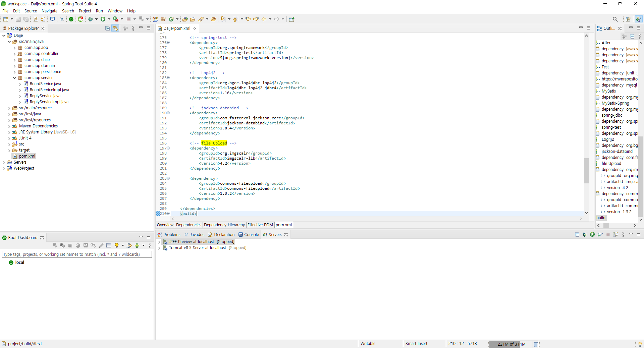Image resolution: width=644 pixels, height=348 pixels.
Task: Open the Run button dropdown arrow
Action: [x=109, y=19]
